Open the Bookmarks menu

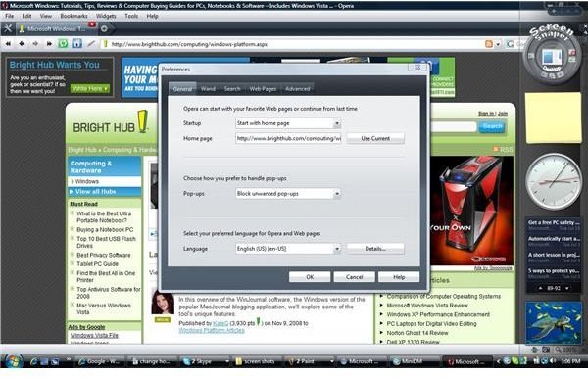point(73,16)
